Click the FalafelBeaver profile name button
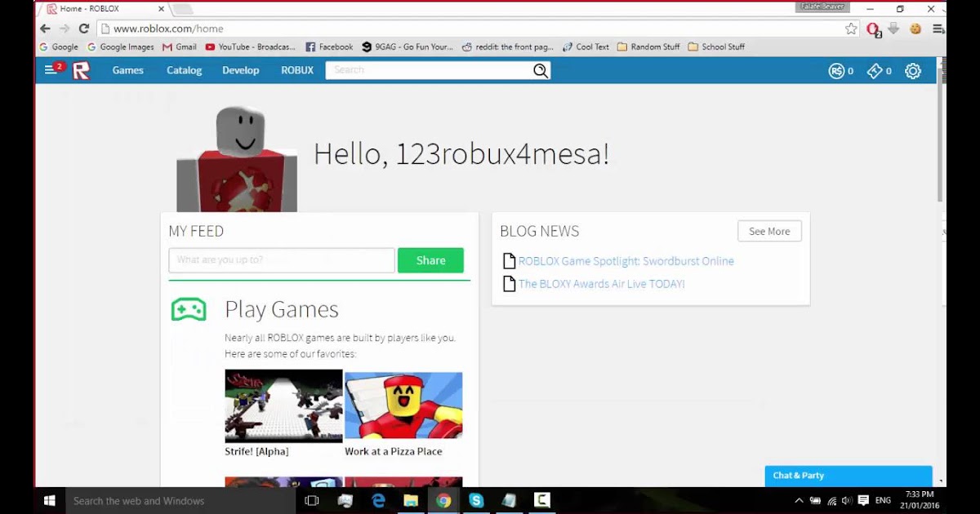 point(823,7)
